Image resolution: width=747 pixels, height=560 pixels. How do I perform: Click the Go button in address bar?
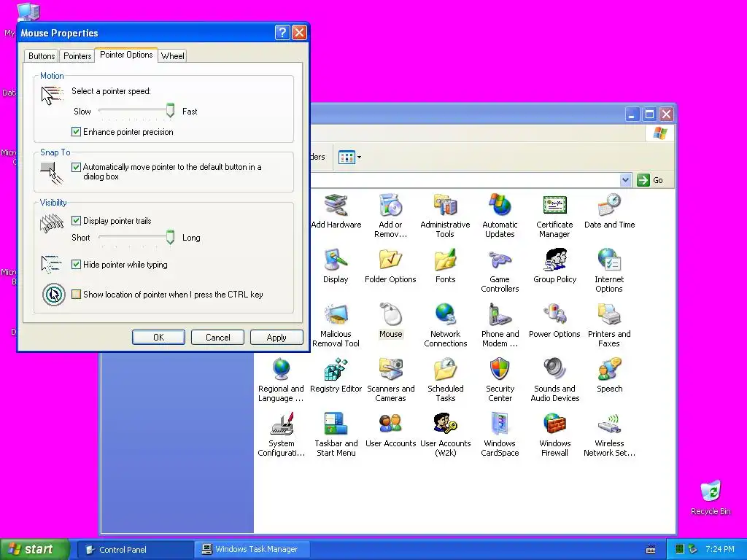tap(650, 180)
